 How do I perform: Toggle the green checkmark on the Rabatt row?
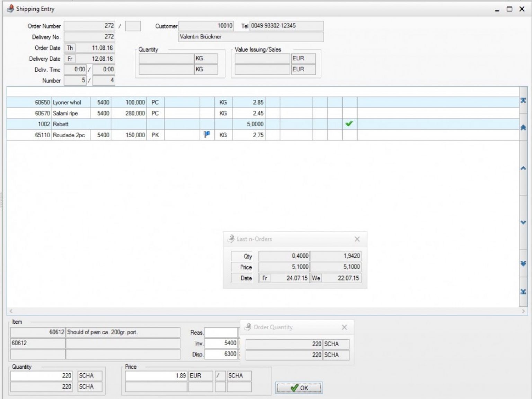tap(349, 124)
